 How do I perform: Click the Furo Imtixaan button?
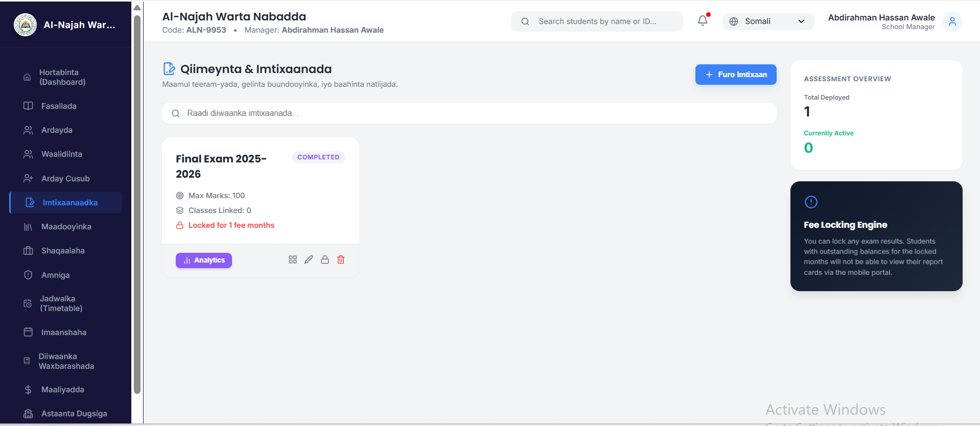(x=736, y=75)
